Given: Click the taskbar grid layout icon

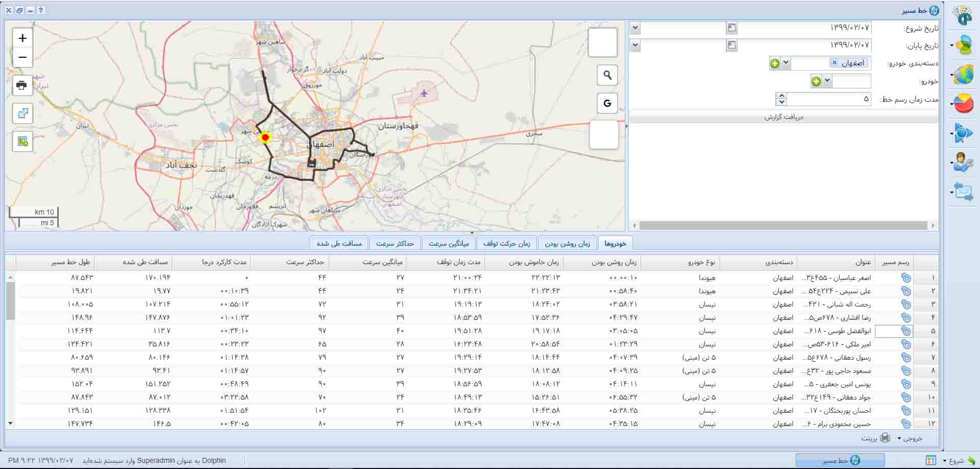Looking at the screenshot, I should tap(931, 460).
